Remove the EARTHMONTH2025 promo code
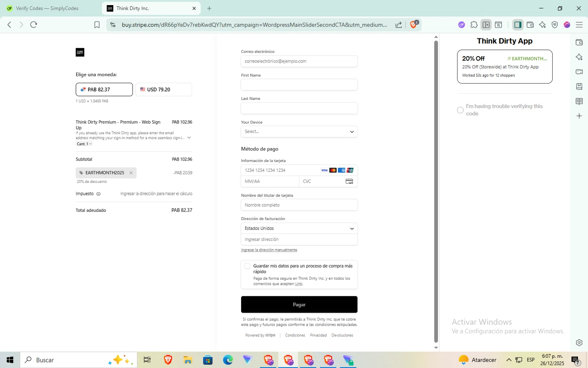588x368 pixels. pyautogui.click(x=131, y=173)
